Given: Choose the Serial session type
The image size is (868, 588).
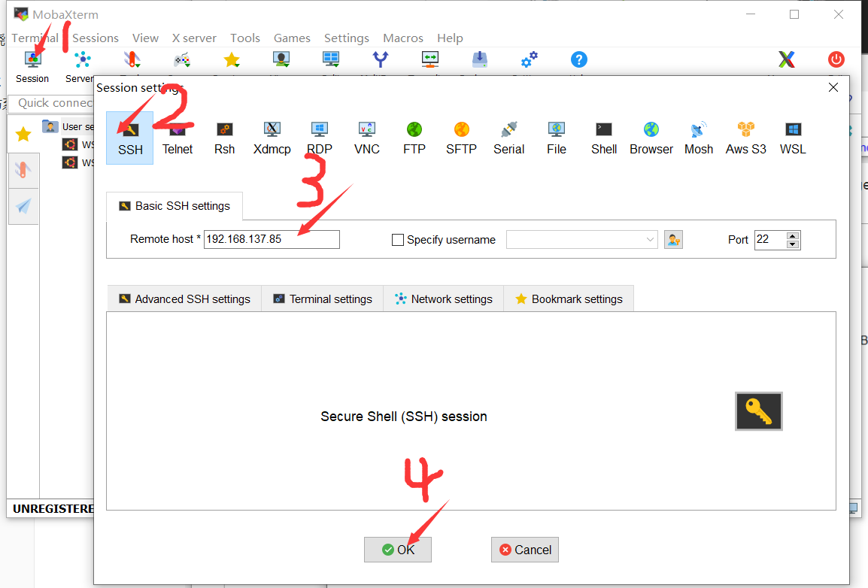Looking at the screenshot, I should pyautogui.click(x=508, y=138).
